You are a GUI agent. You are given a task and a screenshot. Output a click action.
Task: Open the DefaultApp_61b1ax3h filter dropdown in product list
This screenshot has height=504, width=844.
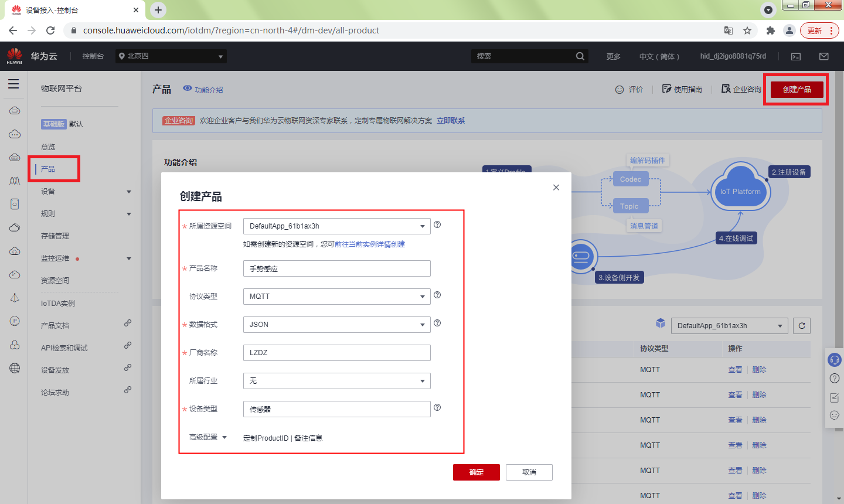730,326
